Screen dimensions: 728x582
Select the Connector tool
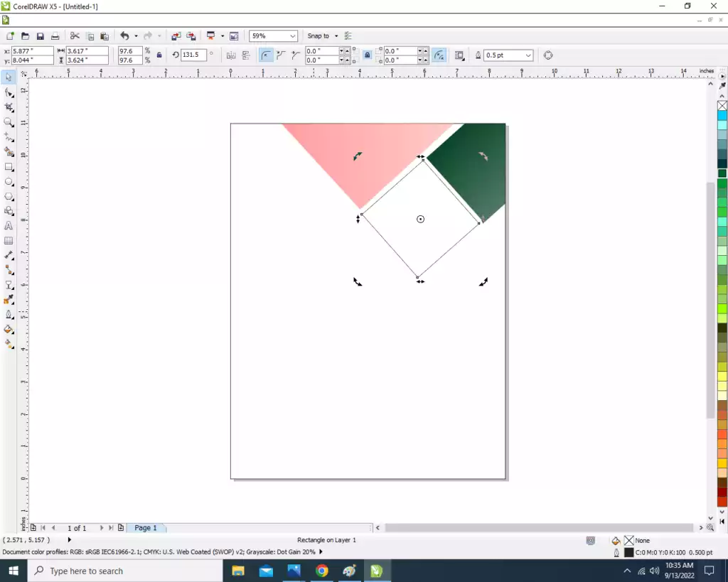point(9,270)
